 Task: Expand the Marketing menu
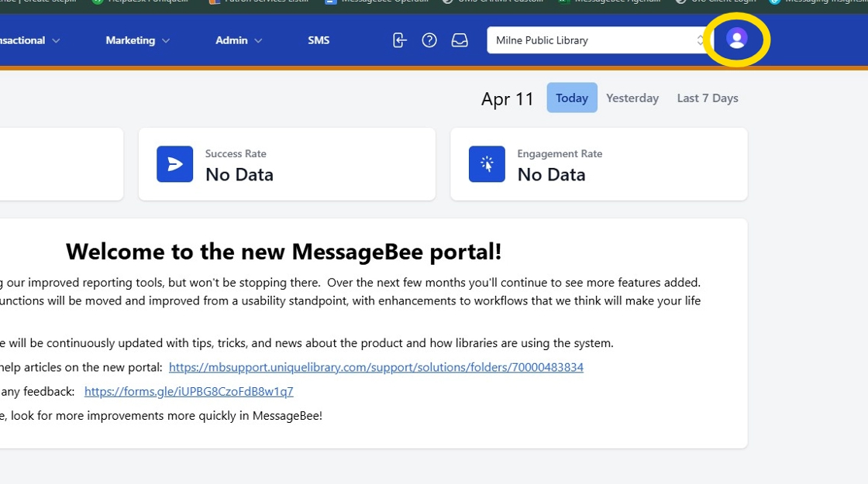137,40
